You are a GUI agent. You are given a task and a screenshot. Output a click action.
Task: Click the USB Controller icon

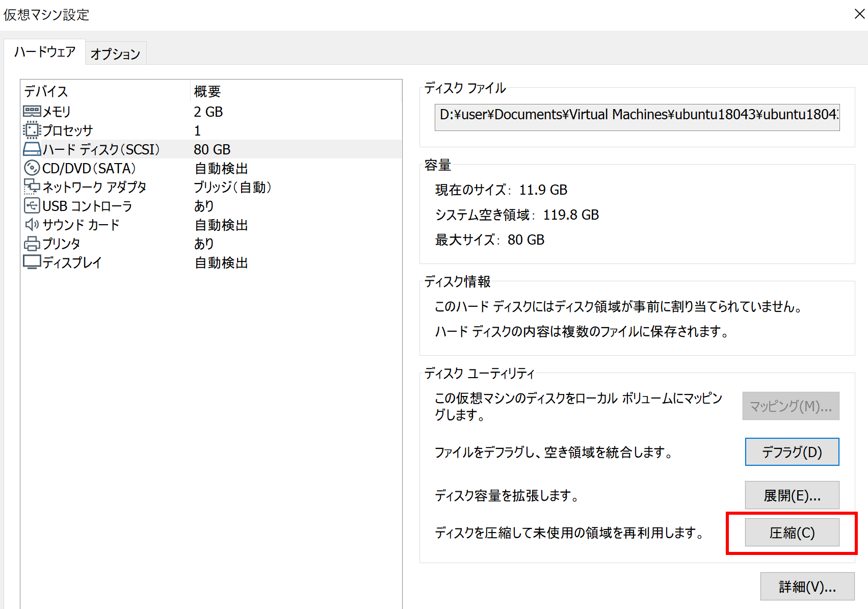click(32, 205)
